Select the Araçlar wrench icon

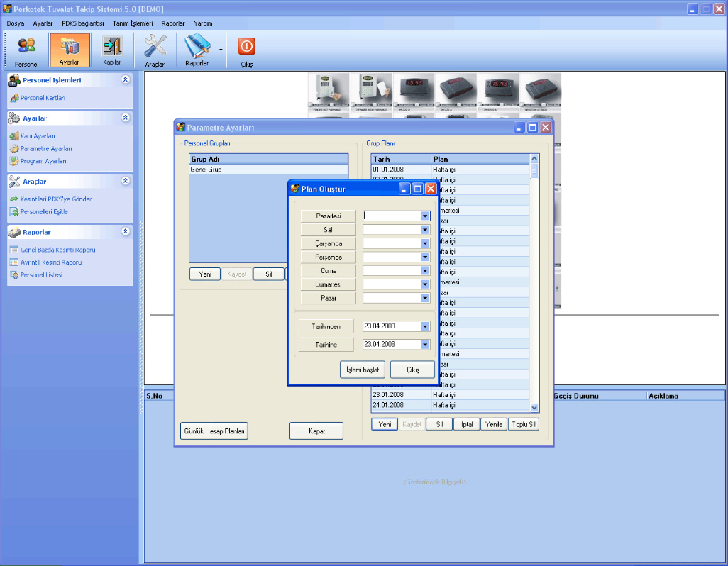coord(155,46)
